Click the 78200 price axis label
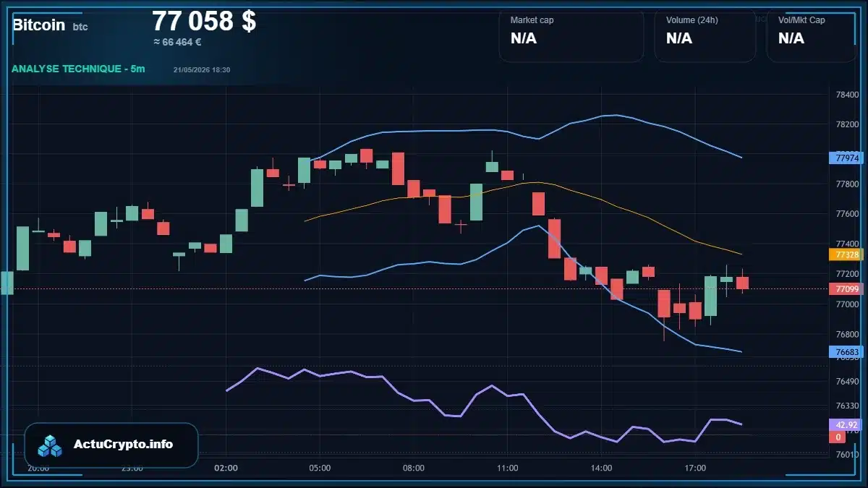 click(847, 124)
